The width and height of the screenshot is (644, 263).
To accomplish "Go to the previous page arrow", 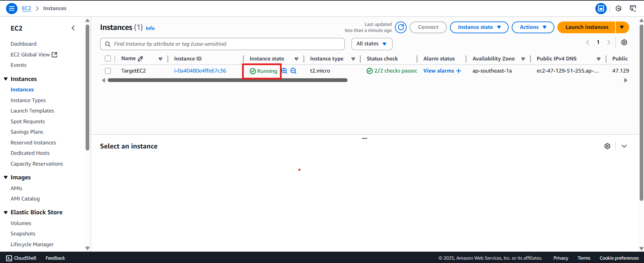I will click(x=588, y=42).
